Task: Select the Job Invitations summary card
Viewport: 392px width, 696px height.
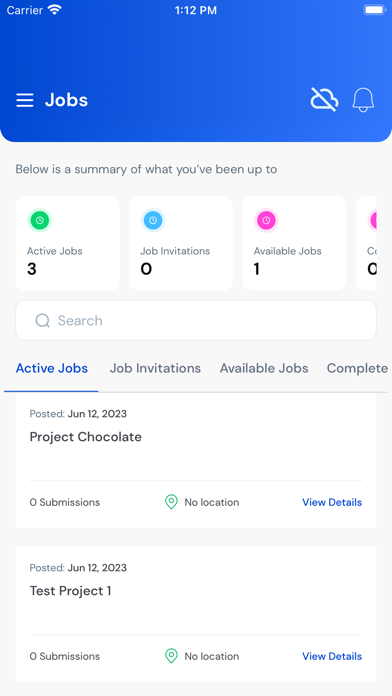Action: (181, 243)
